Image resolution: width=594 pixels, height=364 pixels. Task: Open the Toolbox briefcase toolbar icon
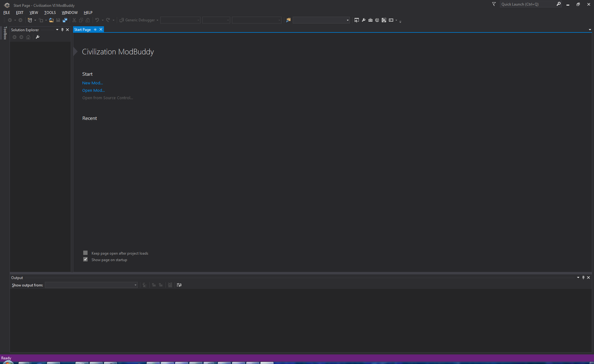point(370,20)
